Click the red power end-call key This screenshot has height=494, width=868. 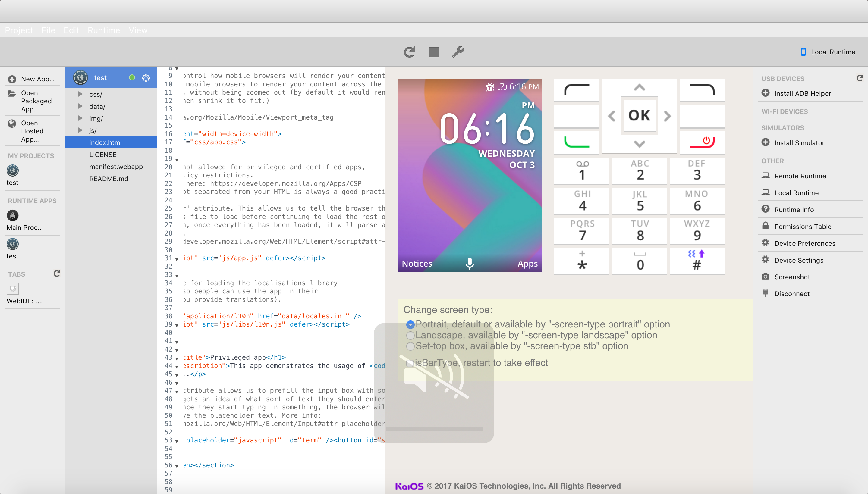point(702,142)
